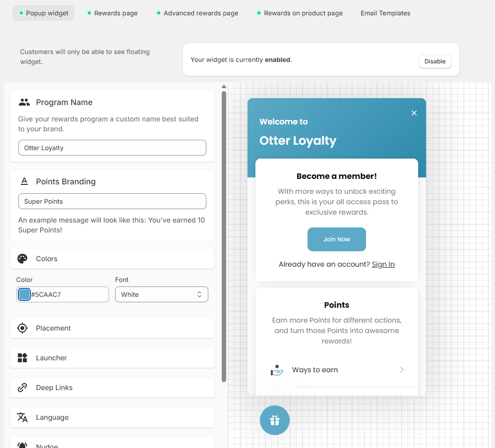Viewport: 495px width, 448px height.
Task: Click the 'Otter Loyalty' preview title
Action: (298, 141)
